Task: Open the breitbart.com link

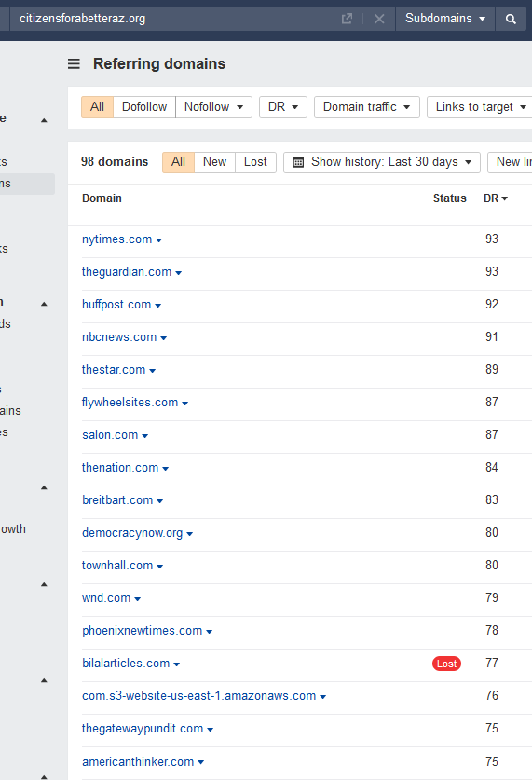Action: click(117, 499)
